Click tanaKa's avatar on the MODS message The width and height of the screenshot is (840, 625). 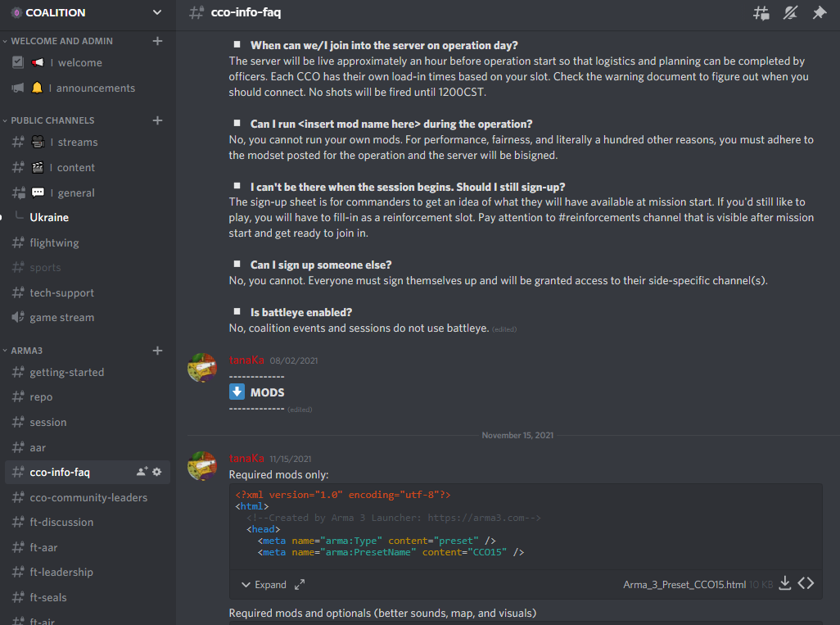tap(201, 368)
